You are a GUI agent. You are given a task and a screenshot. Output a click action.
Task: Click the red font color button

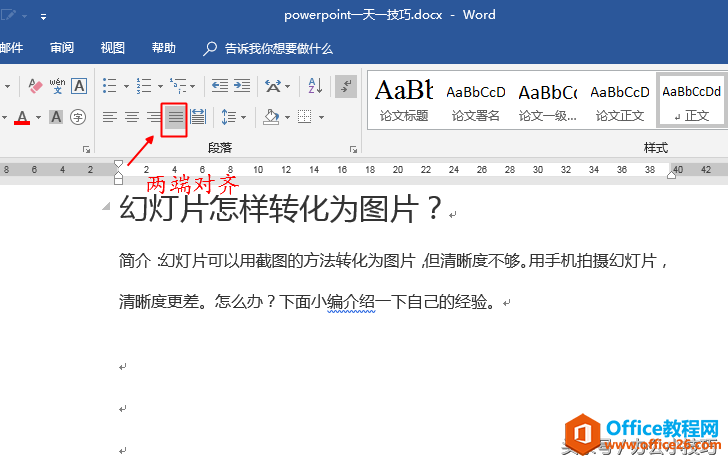[22, 118]
